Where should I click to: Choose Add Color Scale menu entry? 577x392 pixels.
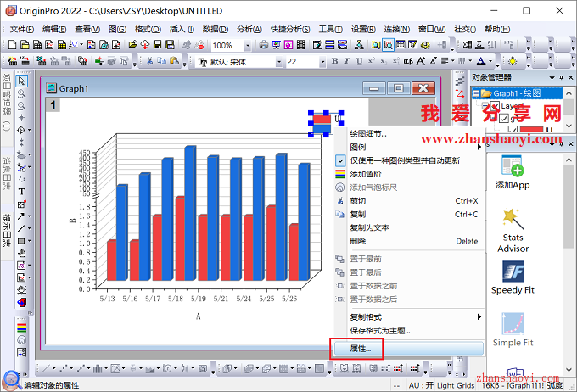coord(408,174)
